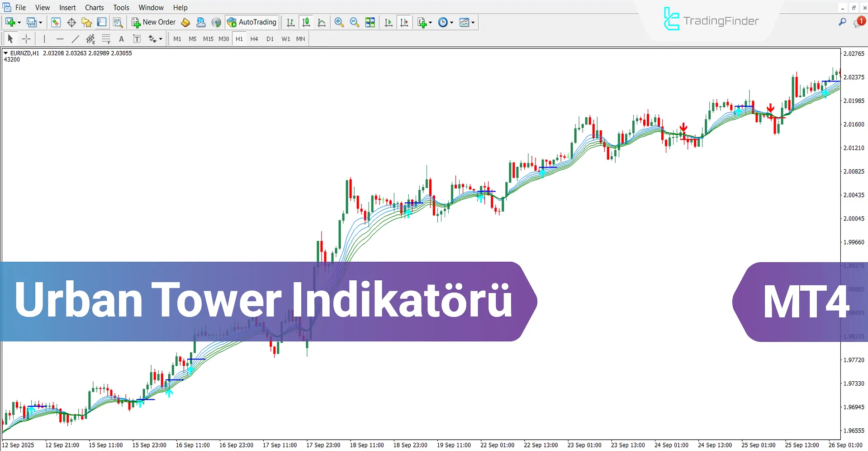Switch timeframe to H4
This screenshot has width=868, height=451.
click(254, 39)
